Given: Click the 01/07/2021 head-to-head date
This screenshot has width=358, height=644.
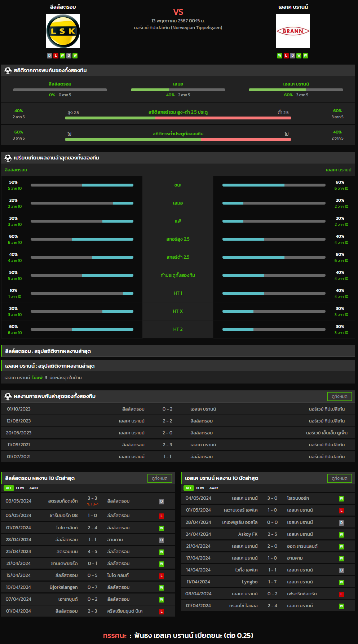Looking at the screenshot, I should point(19,457).
